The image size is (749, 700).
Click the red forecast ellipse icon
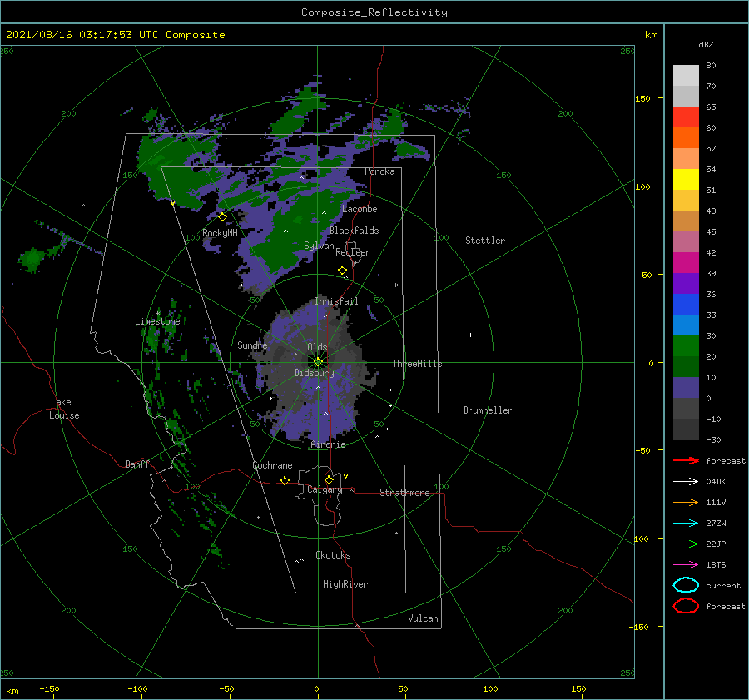(x=686, y=606)
